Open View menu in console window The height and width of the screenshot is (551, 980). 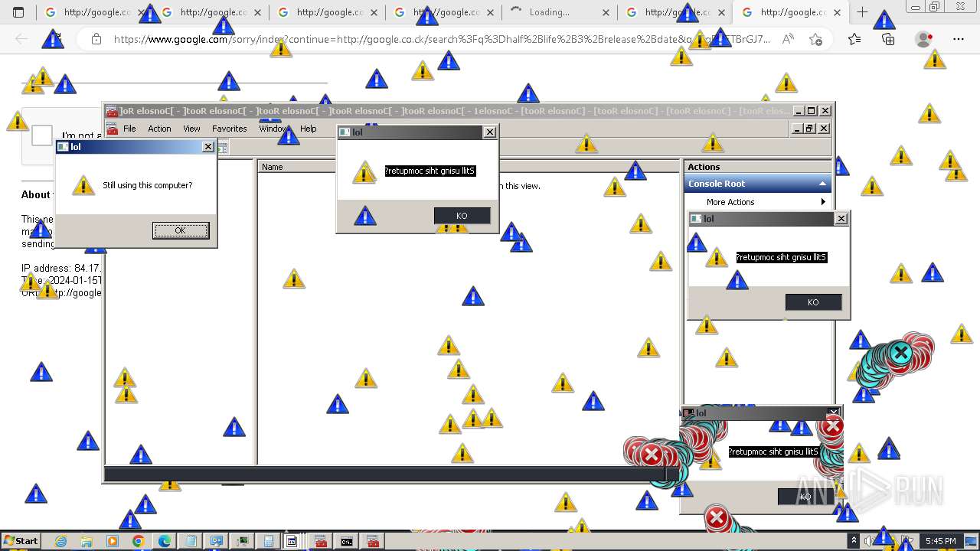[x=191, y=129]
